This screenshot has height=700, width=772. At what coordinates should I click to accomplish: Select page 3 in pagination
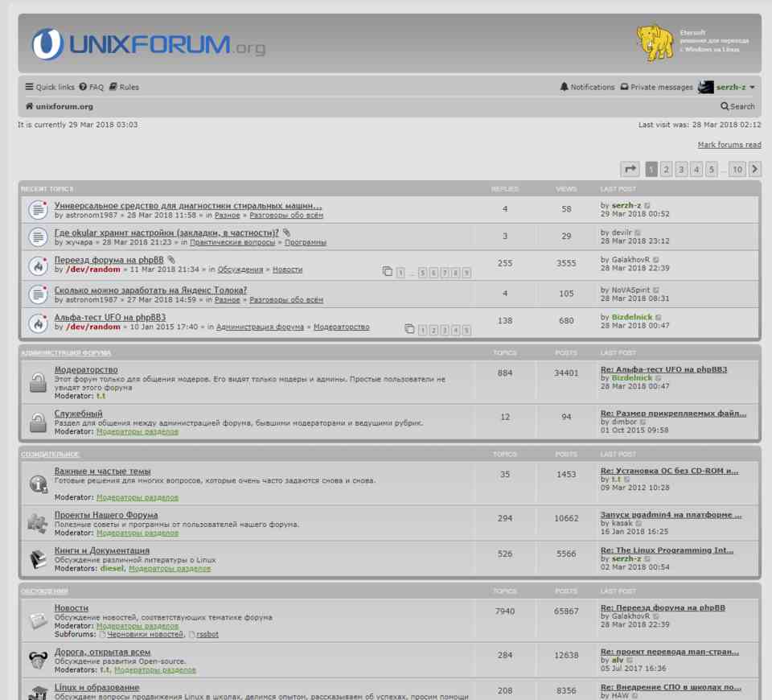[681, 169]
